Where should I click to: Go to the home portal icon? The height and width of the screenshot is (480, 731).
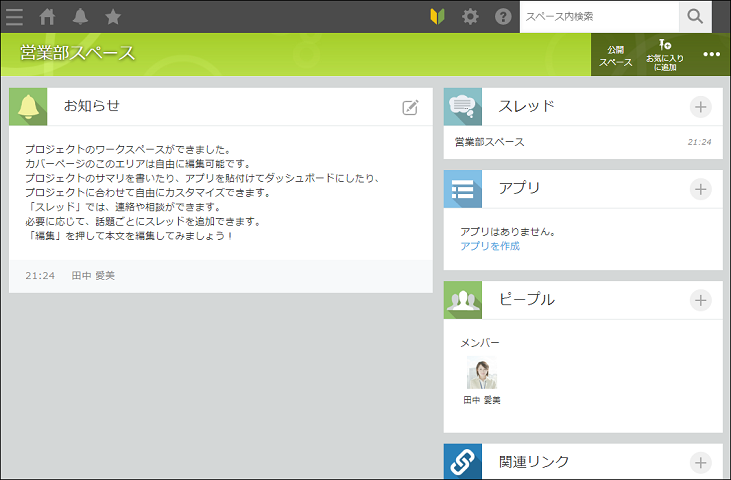47,16
